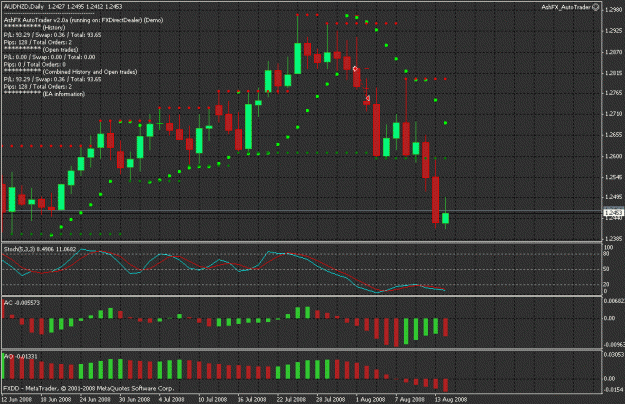
Task: Click 'Pips: 128' line under History
Action: click(x=38, y=42)
